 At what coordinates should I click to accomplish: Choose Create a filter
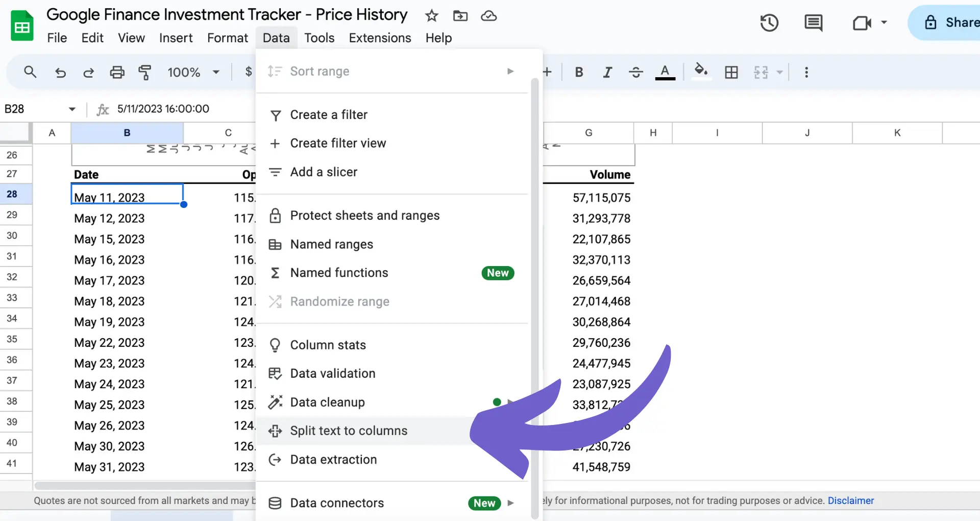pos(392,115)
